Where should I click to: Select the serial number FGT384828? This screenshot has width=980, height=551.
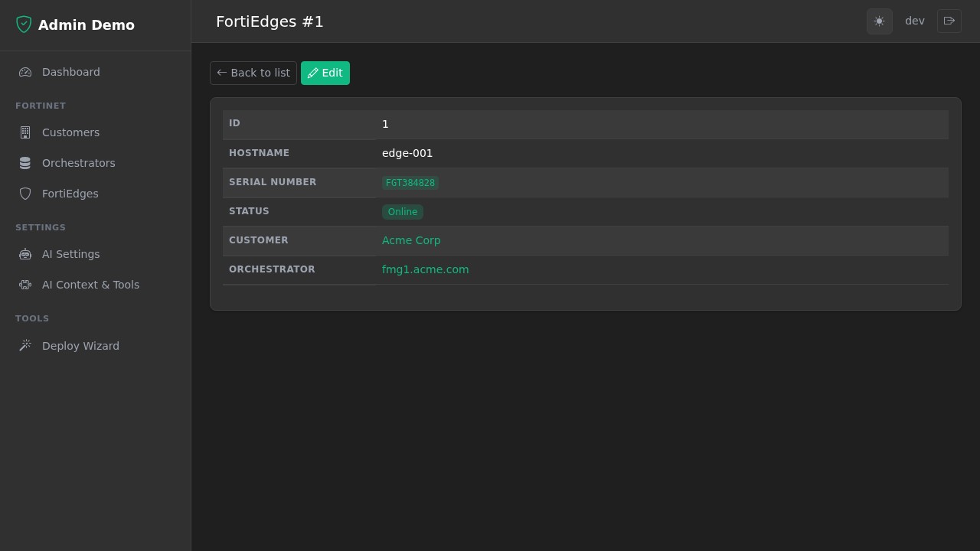click(x=410, y=183)
